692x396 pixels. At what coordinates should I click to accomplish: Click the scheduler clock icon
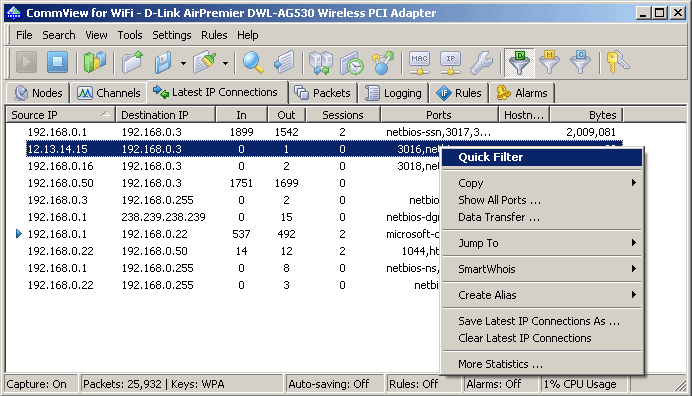352,62
